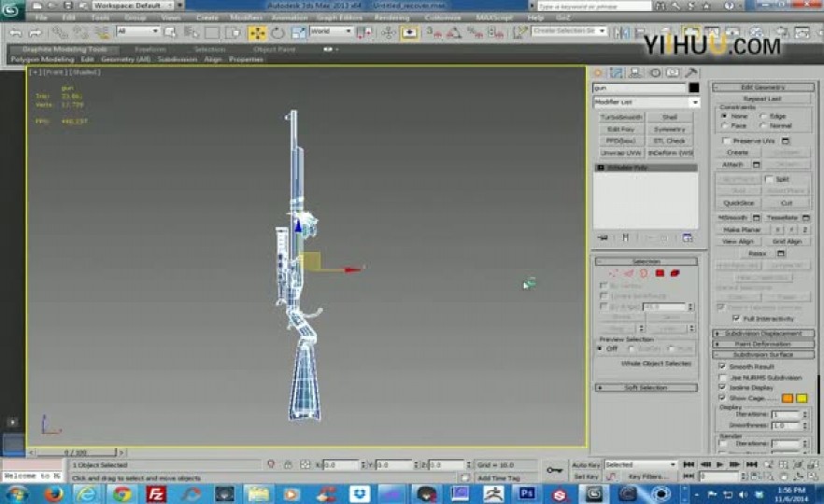Select the Move transform tool
The image size is (824, 504).
257,33
